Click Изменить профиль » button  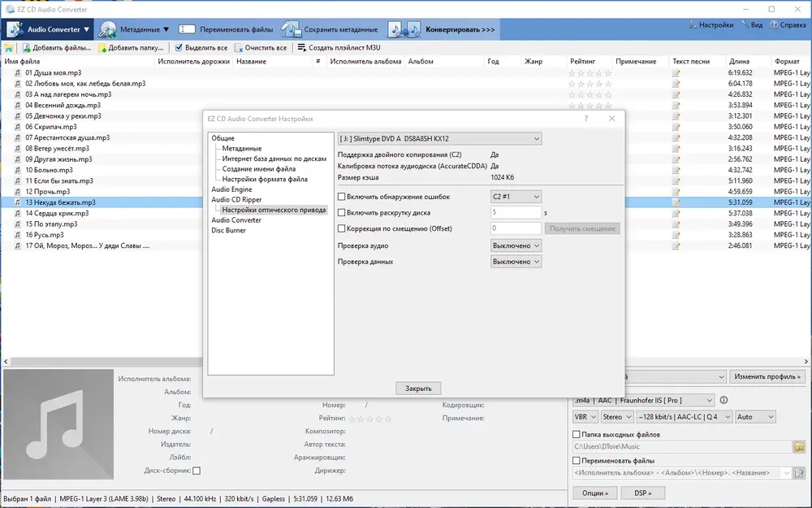pyautogui.click(x=767, y=377)
